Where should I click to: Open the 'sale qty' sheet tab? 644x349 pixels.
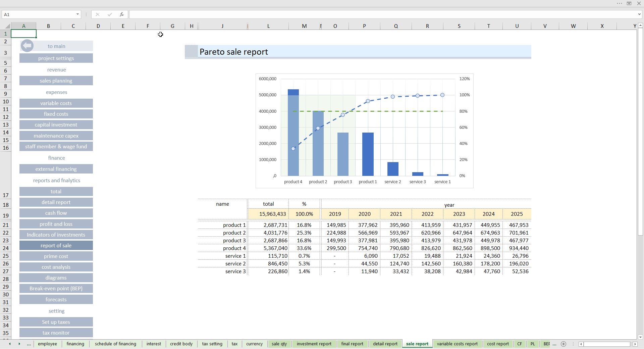279,344
